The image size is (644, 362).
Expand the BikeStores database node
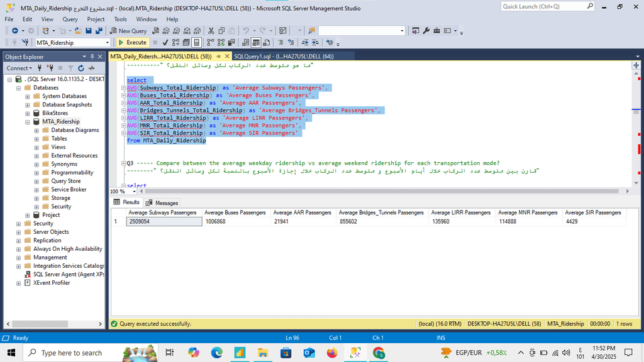tap(28, 113)
